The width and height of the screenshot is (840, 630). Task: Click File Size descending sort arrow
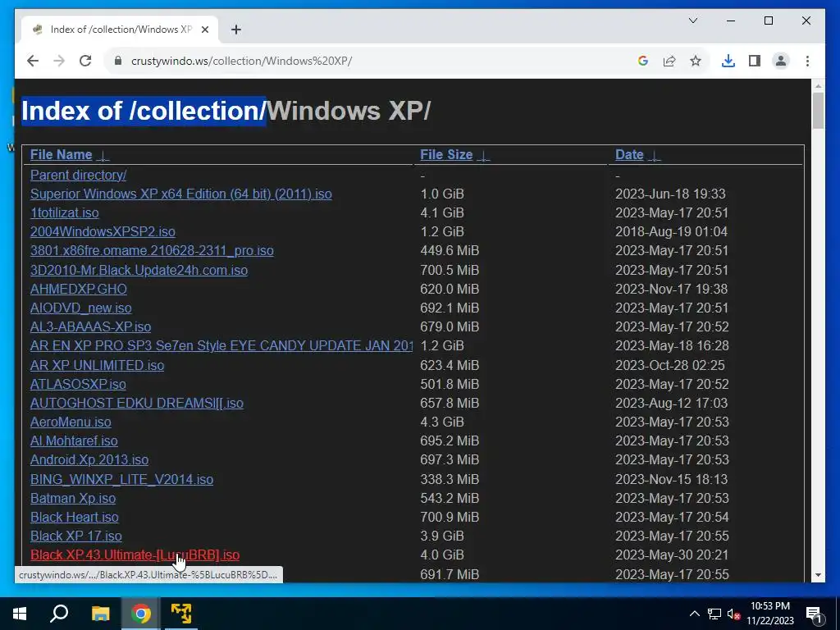(483, 156)
